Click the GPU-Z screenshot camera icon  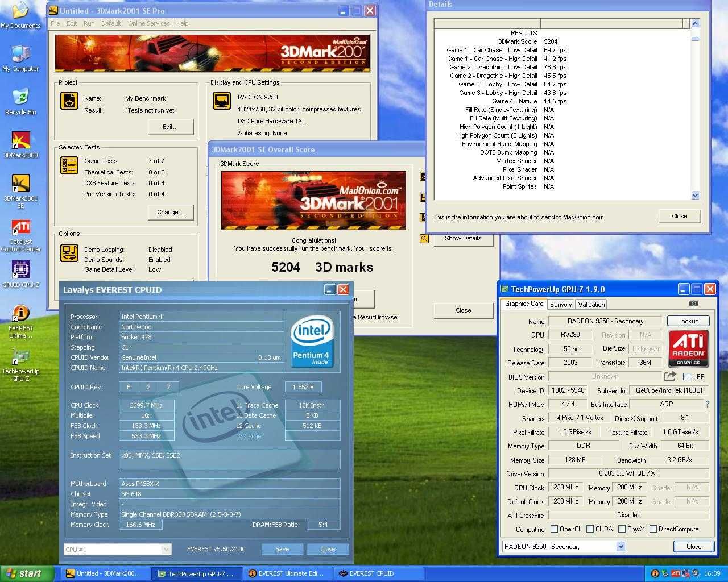693,304
